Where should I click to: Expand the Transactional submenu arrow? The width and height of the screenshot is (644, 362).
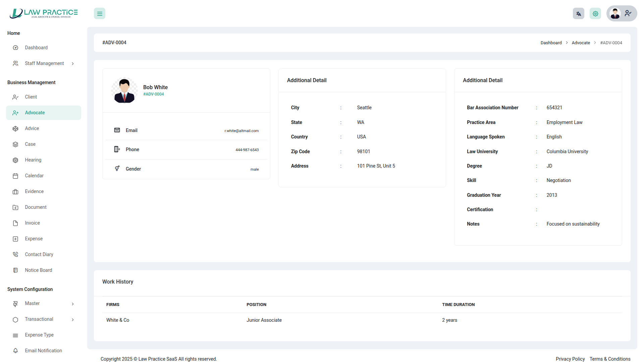[x=73, y=320]
